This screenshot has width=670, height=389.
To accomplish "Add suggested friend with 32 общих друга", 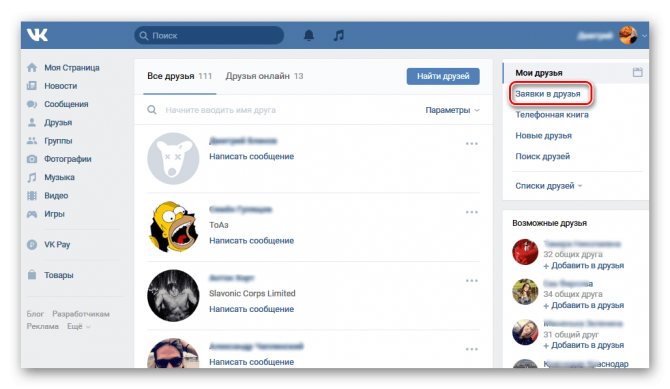I will coord(584,265).
